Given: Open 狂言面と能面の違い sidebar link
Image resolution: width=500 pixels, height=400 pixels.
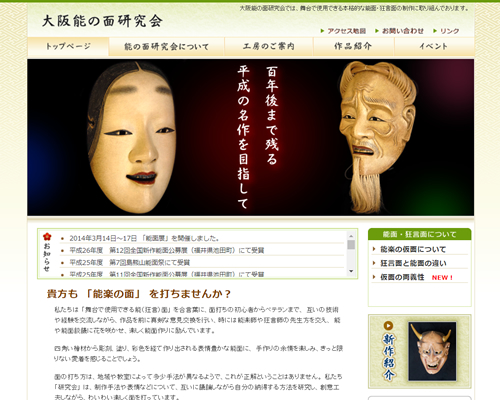Looking at the screenshot, I should coord(413,263).
